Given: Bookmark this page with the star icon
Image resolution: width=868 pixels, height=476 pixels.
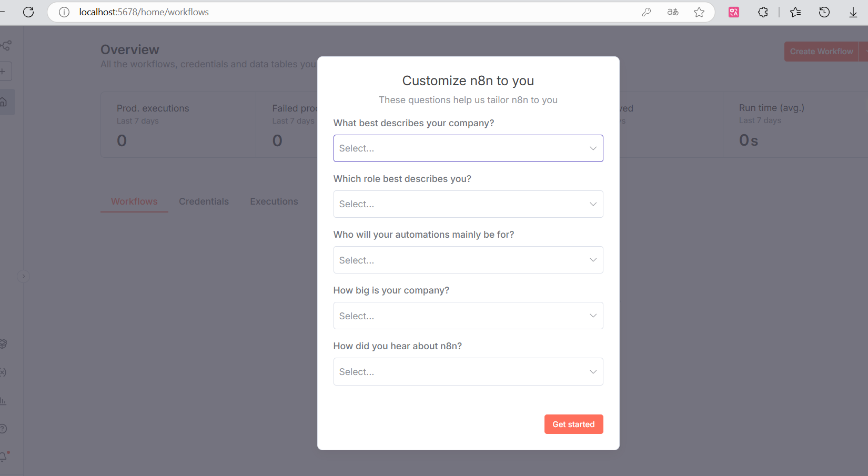Looking at the screenshot, I should coord(699,12).
